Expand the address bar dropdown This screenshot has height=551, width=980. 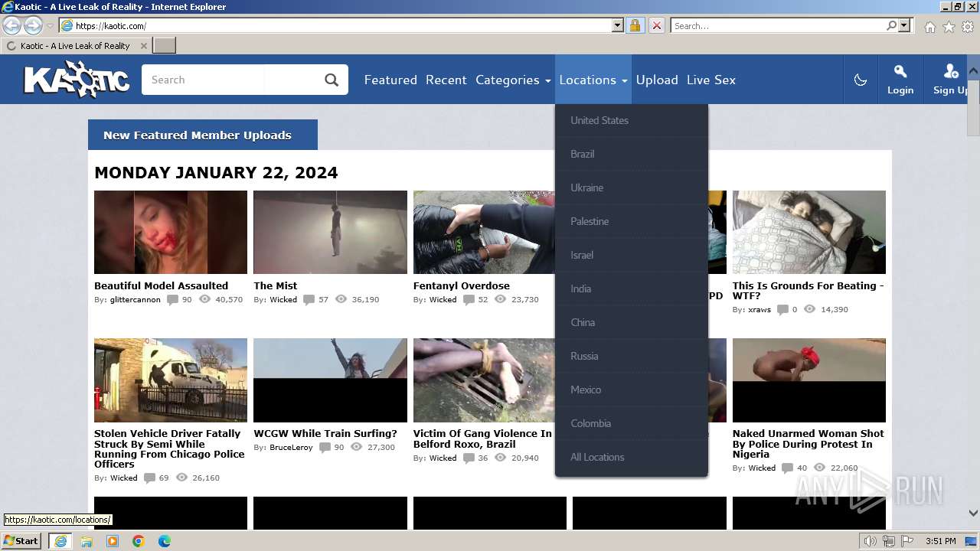[x=618, y=25]
